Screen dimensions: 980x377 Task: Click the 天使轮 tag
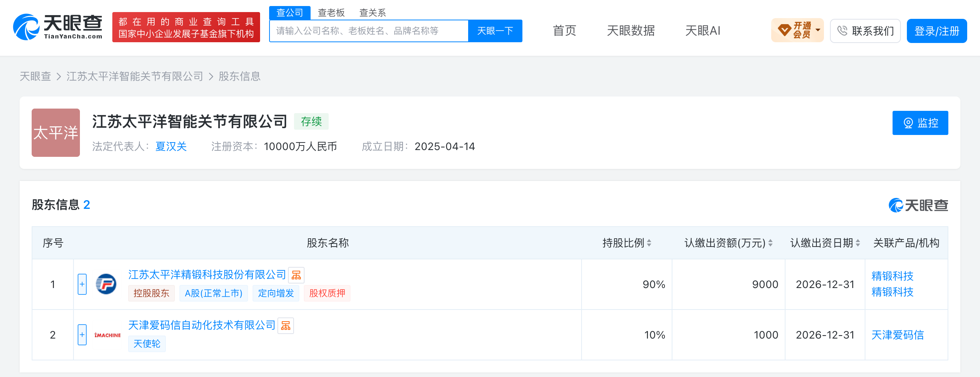click(147, 343)
